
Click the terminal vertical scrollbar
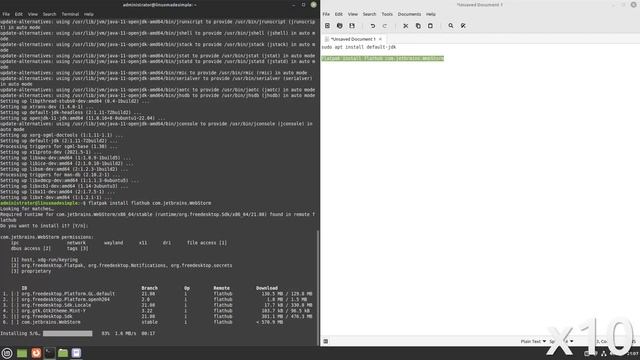(x=318, y=288)
